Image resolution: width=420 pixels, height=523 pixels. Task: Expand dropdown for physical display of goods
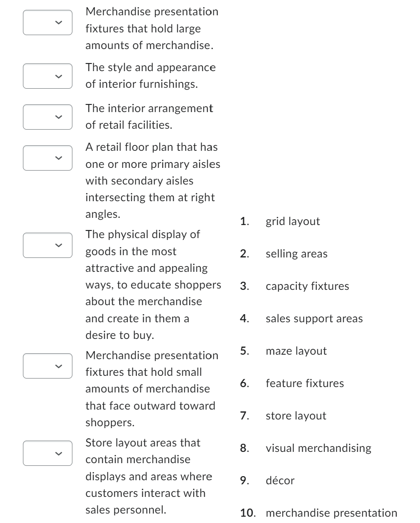point(48,245)
